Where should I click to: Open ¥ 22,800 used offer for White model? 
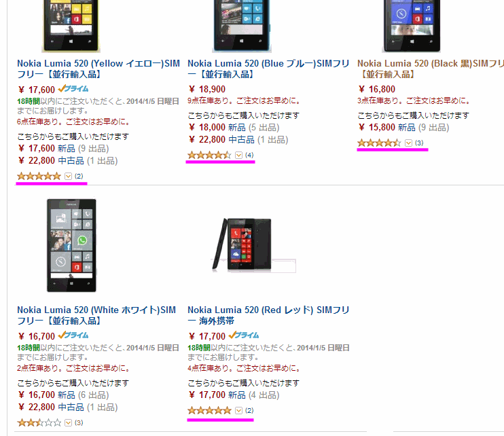pyautogui.click(x=52, y=407)
